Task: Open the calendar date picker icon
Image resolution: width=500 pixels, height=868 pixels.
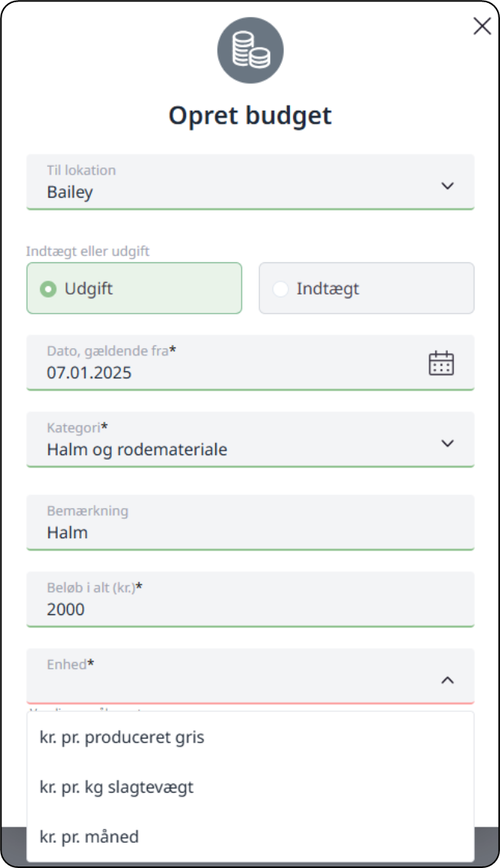Action: coord(441,363)
